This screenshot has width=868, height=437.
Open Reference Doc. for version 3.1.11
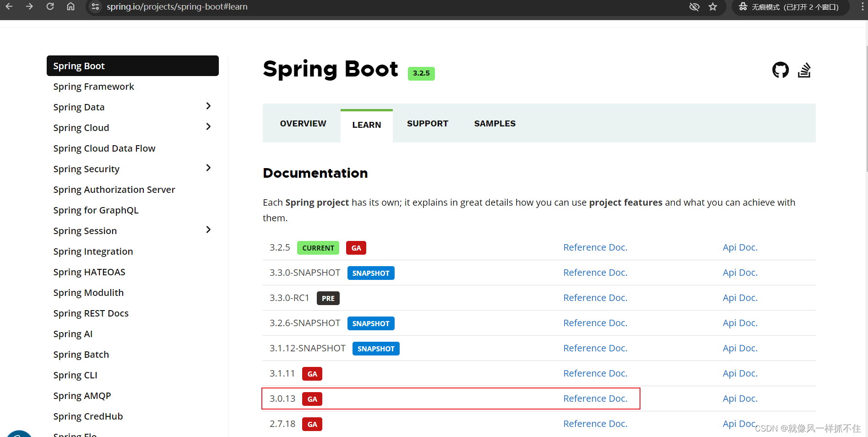click(595, 373)
